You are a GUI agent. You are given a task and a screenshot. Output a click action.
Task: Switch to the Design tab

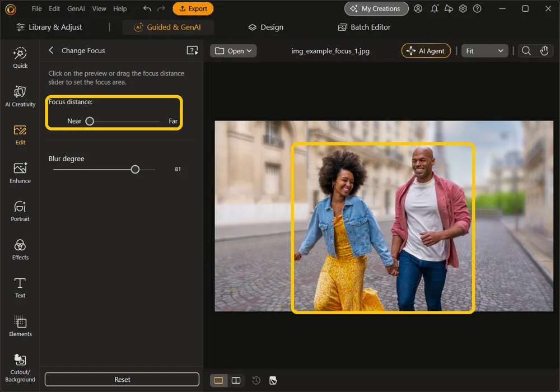[x=265, y=27]
